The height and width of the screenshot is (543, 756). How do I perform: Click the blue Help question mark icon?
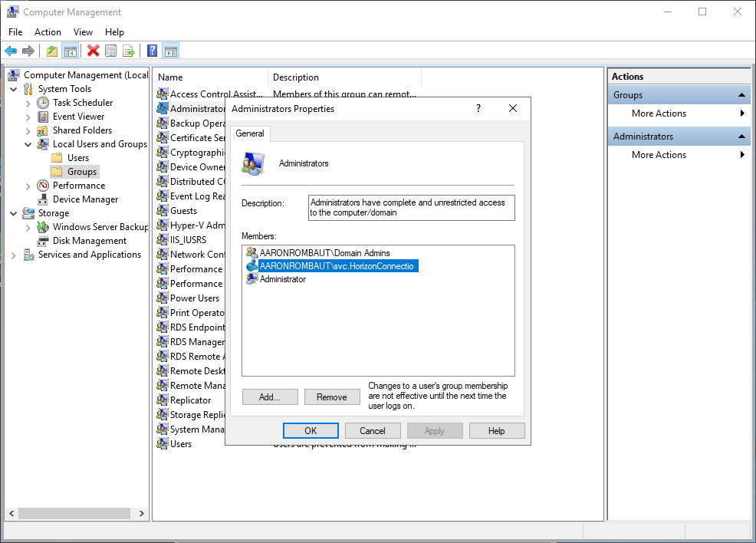pyautogui.click(x=152, y=51)
